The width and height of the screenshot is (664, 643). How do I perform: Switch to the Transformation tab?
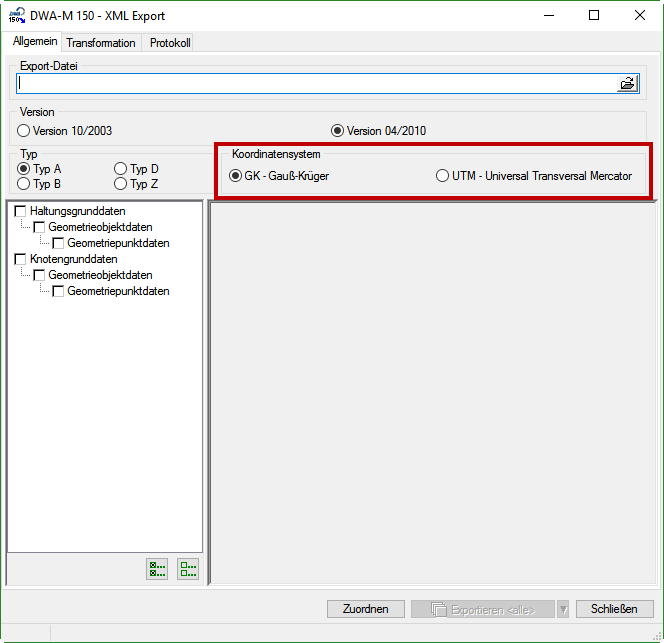coord(100,43)
